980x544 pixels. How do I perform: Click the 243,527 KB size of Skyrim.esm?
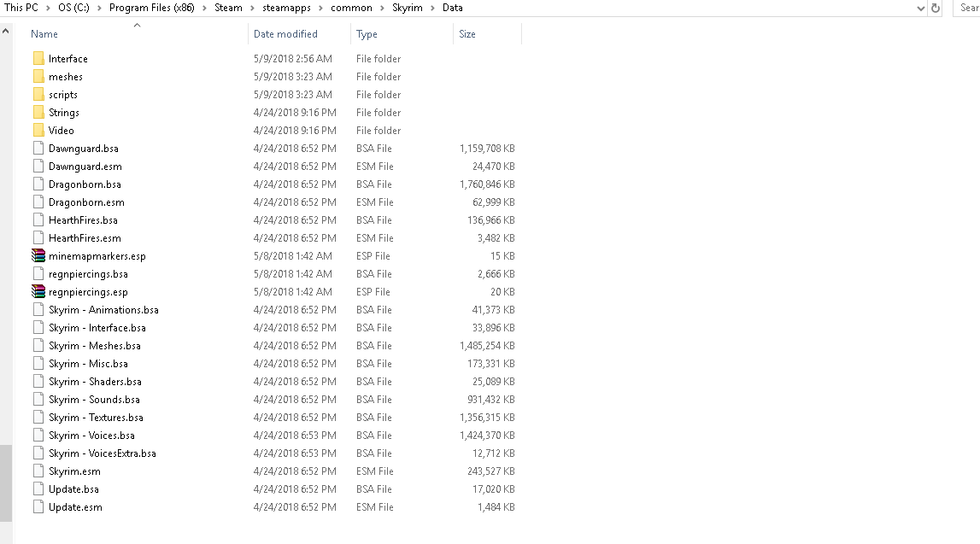click(x=490, y=471)
